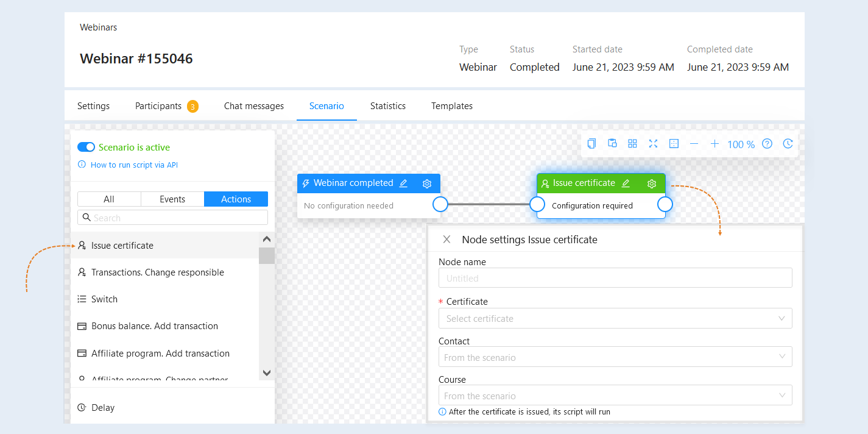
Task: Open the Templates tab
Action: click(x=452, y=106)
